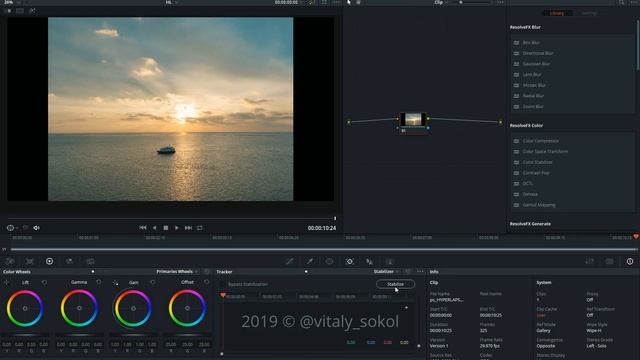Select the corrector node thumbnail
Image resolution: width=640 pixels, height=360 pixels.
413,119
